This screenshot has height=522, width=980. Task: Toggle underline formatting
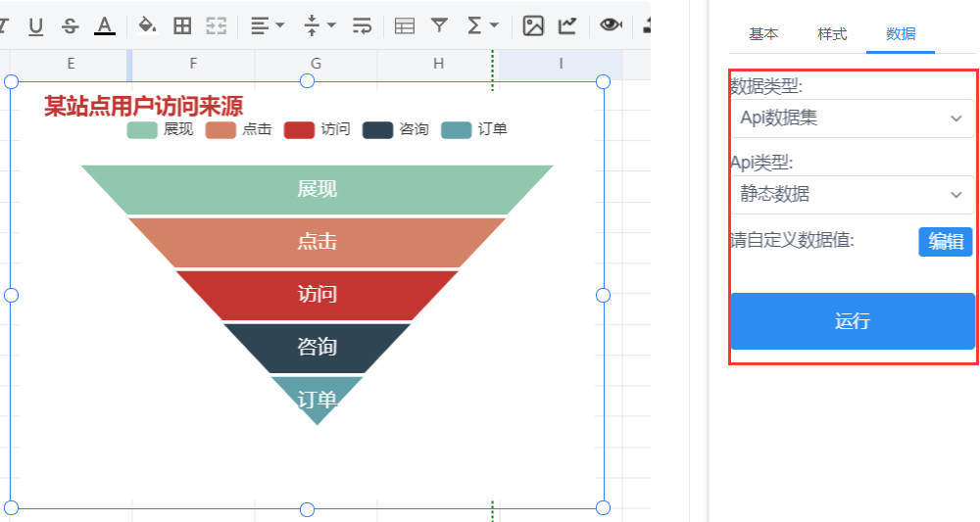click(x=35, y=26)
